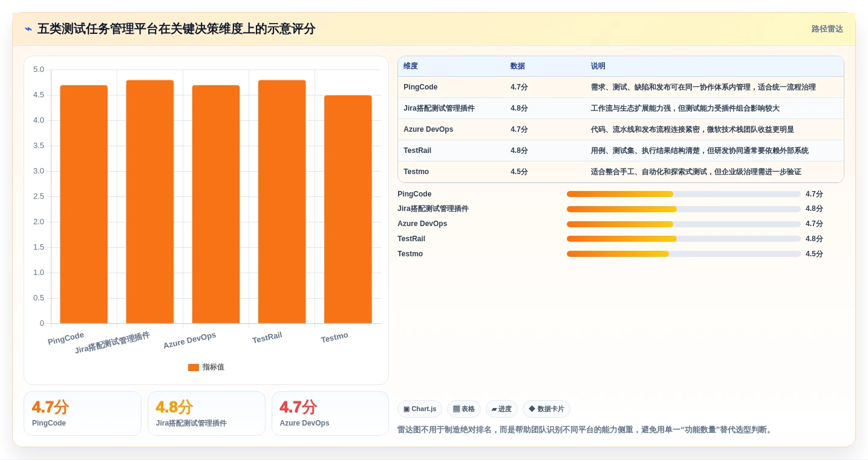Select the TestRail table row name
868x460 pixels.
point(417,151)
